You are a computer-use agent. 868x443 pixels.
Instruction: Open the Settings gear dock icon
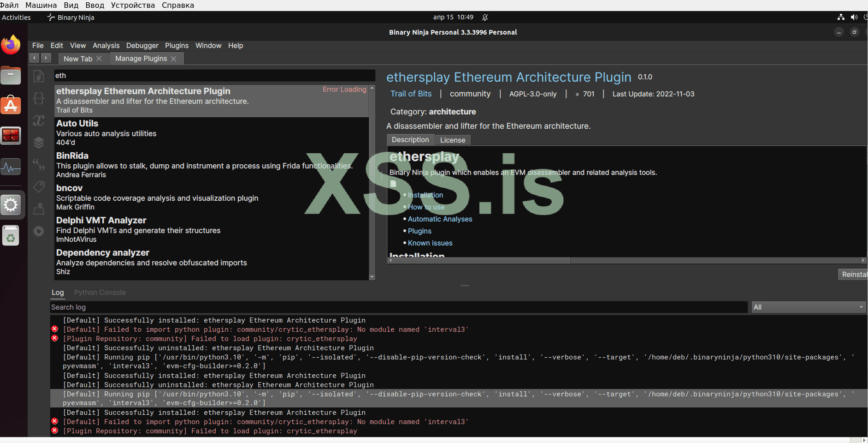coord(11,205)
